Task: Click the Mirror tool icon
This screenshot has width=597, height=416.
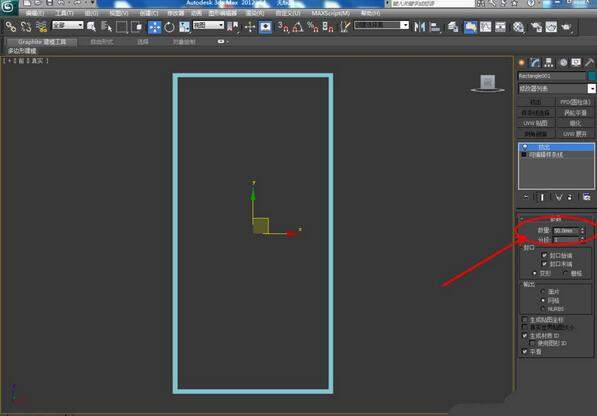Action: pos(420,27)
